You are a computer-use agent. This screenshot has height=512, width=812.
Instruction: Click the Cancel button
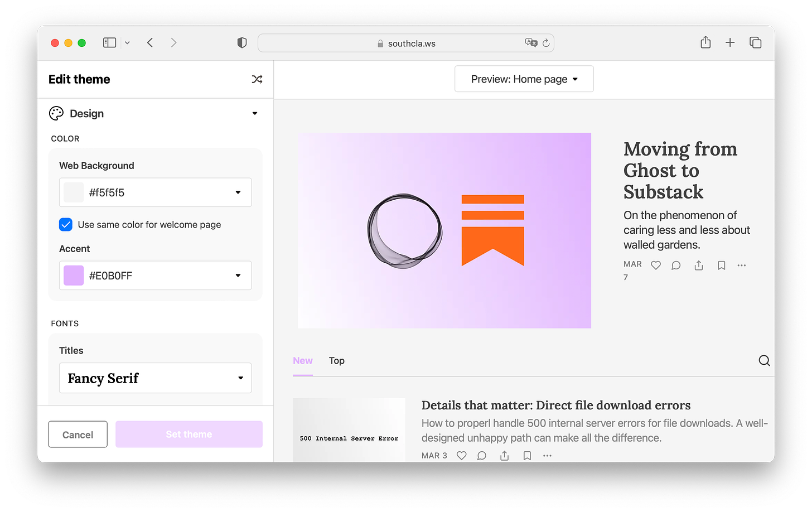[x=78, y=434]
